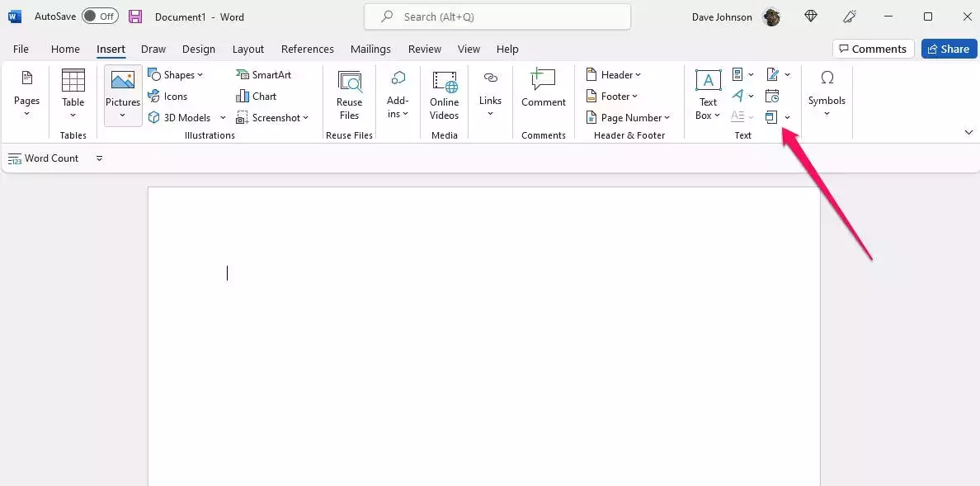Switch to the Layout tab
The height and width of the screenshot is (486, 980).
tap(247, 50)
